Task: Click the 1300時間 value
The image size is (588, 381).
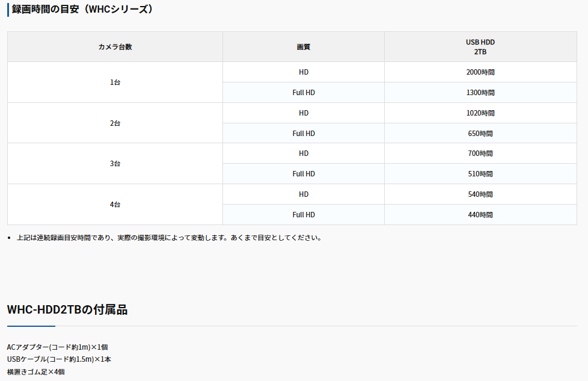Action: [480, 92]
